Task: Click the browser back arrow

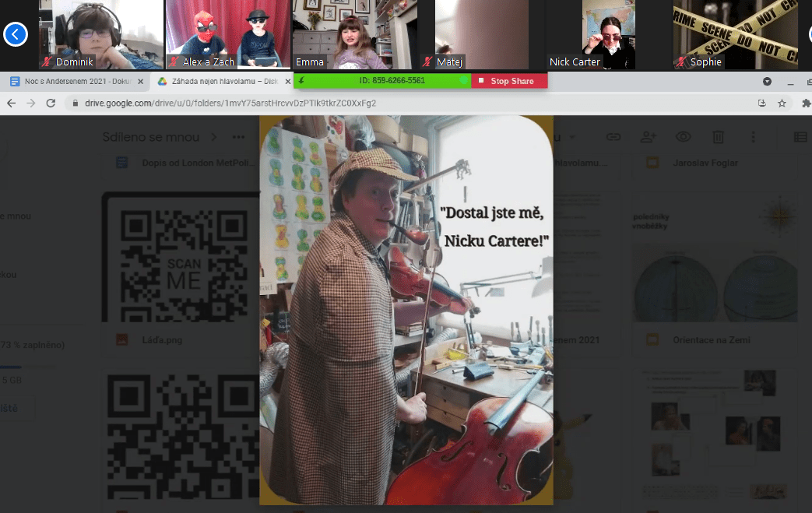Action: 12,103
